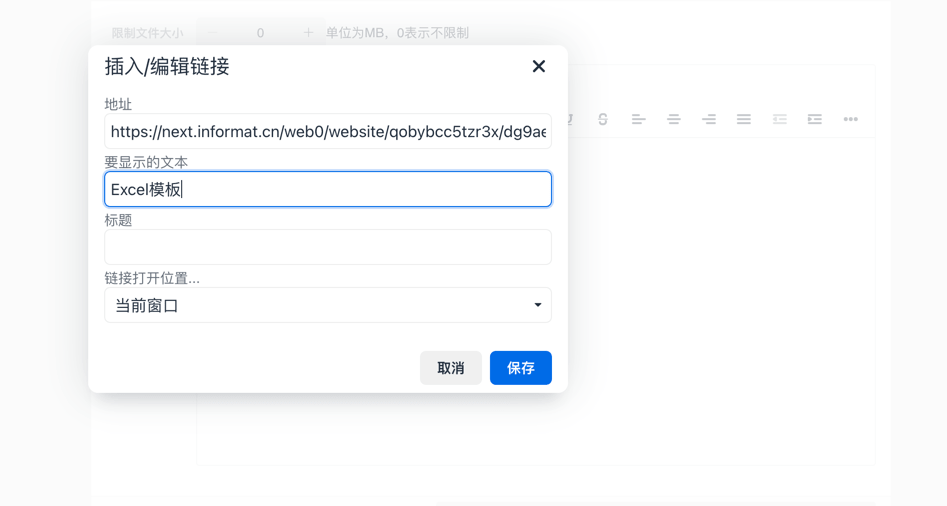Focus the empty 标题 input field

[327, 247]
